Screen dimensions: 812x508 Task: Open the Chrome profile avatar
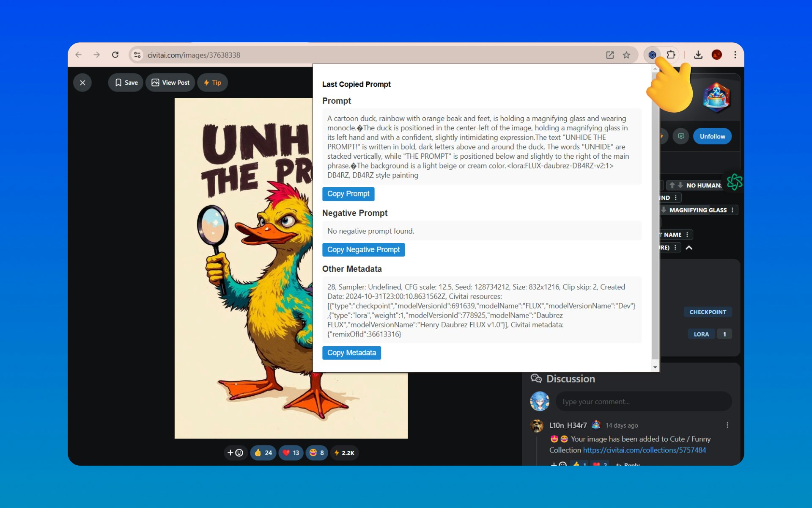coord(716,55)
